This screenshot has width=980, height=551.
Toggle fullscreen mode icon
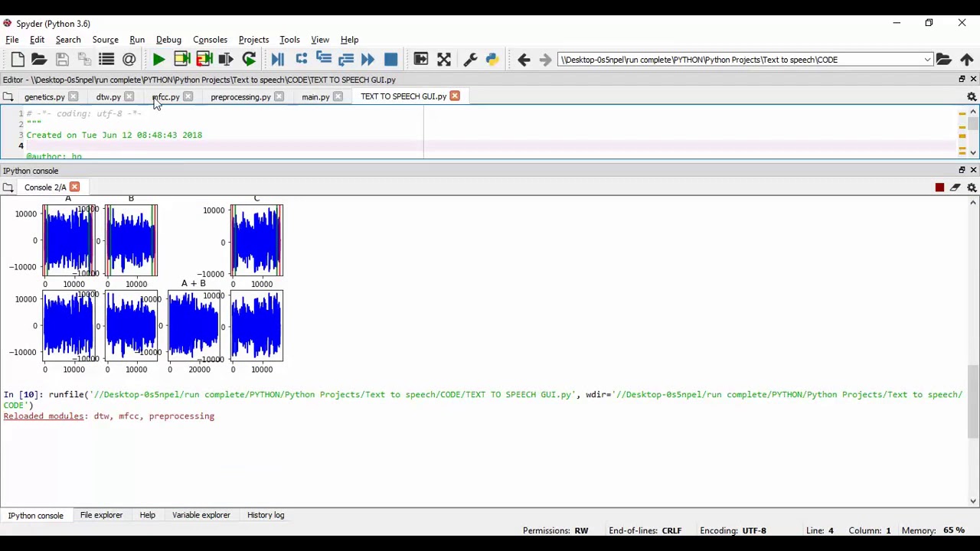pyautogui.click(x=444, y=60)
